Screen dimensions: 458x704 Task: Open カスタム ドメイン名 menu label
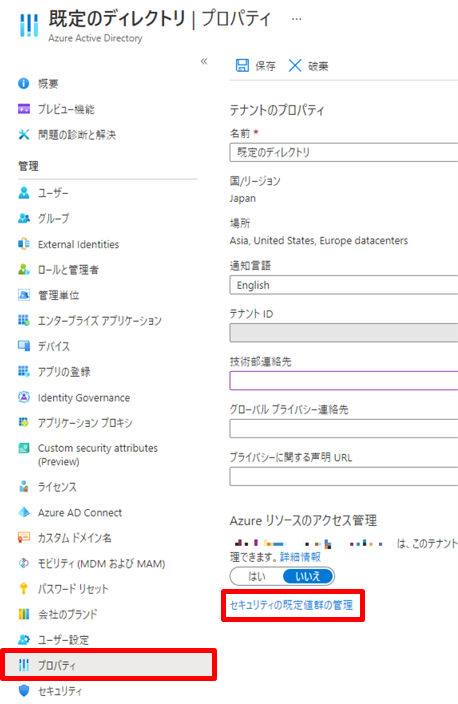(75, 538)
